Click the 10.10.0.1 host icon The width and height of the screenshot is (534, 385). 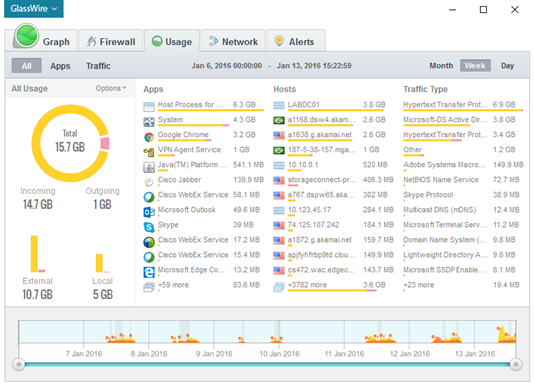(x=279, y=165)
